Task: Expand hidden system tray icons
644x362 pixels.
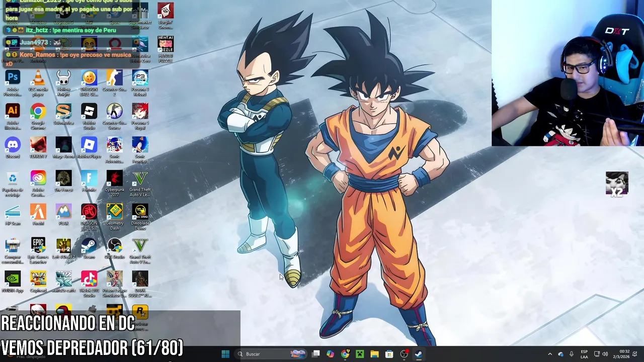Action: [549, 354]
